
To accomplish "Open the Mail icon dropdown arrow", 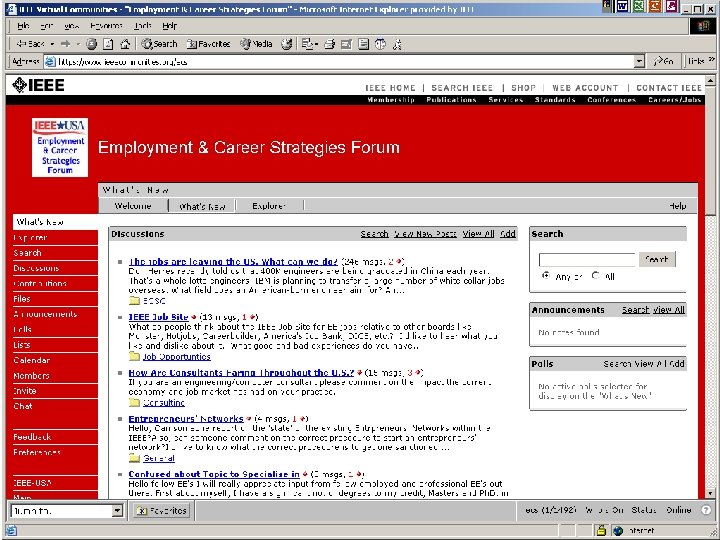I will click(316, 44).
